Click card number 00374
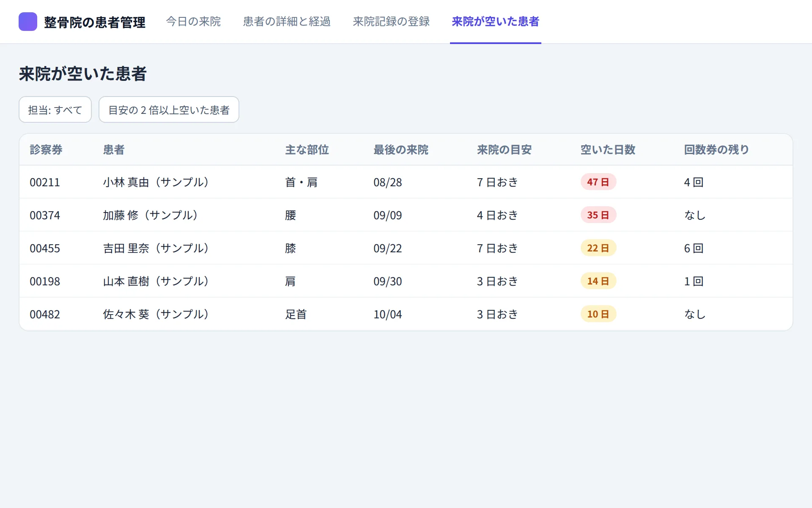This screenshot has width=812, height=508. click(45, 215)
